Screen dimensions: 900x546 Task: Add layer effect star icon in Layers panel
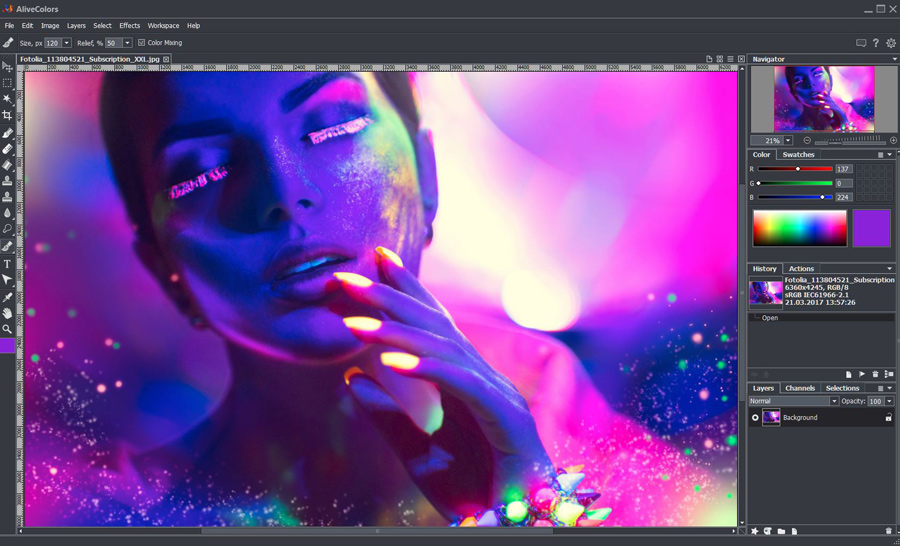[x=755, y=532]
